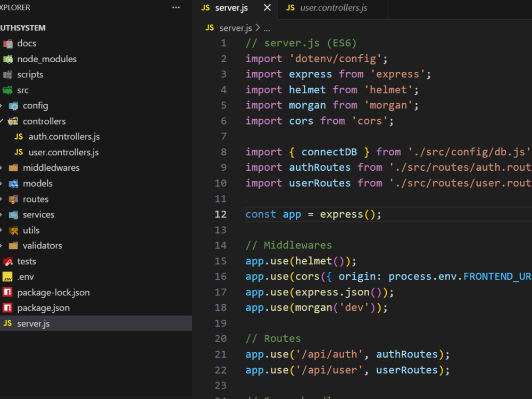Expand the config folder arrow
Screen dimensions: 532x399
click(2, 106)
